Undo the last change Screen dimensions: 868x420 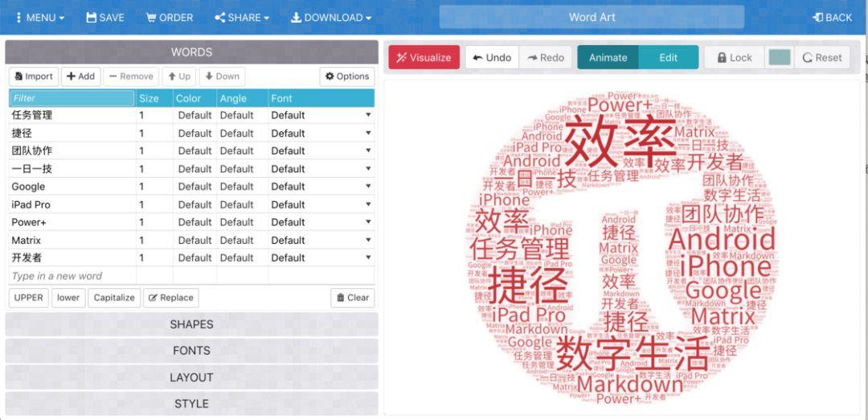pyautogui.click(x=492, y=57)
